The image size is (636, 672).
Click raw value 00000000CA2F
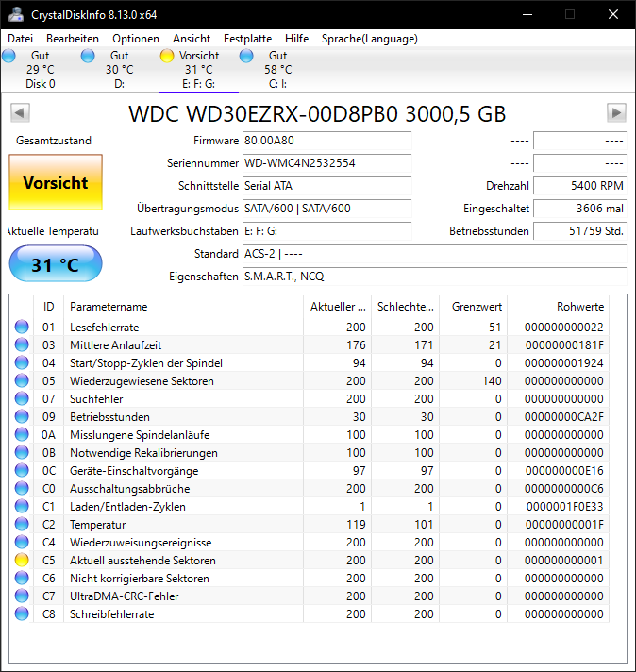click(564, 417)
